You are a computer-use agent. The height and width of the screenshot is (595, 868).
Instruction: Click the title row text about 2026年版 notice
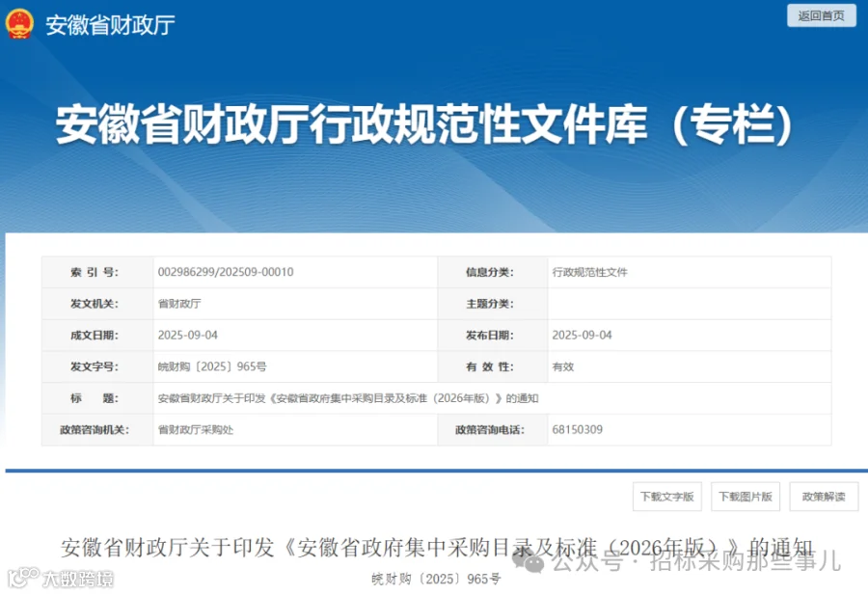click(x=348, y=398)
